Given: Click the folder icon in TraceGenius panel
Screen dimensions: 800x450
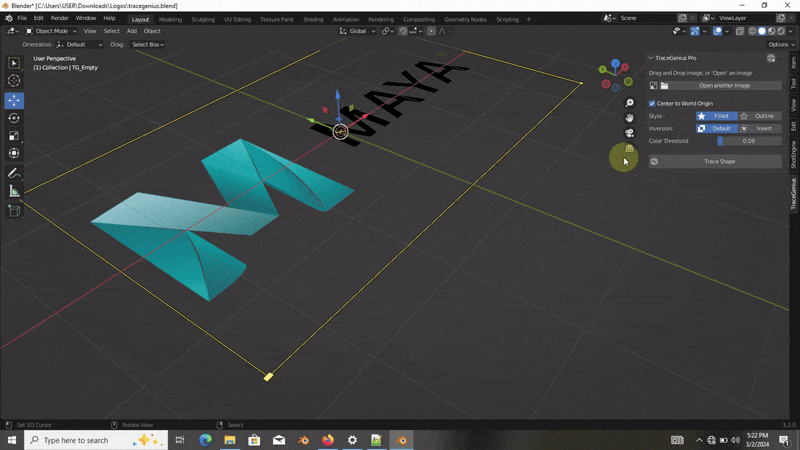Looking at the screenshot, I should (x=664, y=86).
